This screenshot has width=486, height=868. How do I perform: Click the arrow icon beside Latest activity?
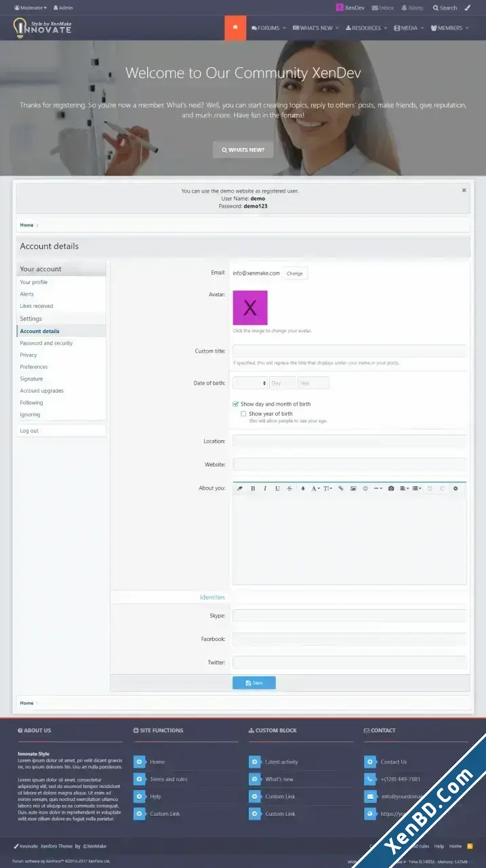click(x=254, y=762)
